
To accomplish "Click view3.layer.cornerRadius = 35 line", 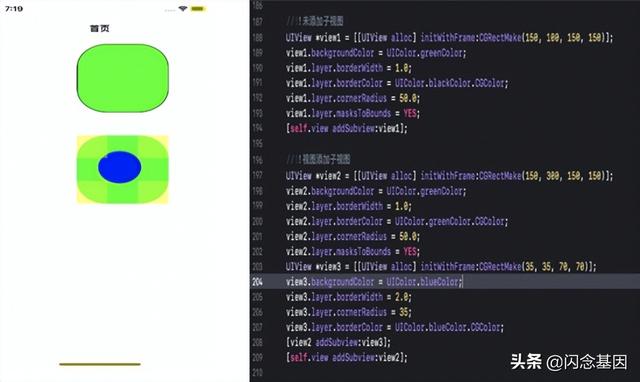I will (349, 312).
